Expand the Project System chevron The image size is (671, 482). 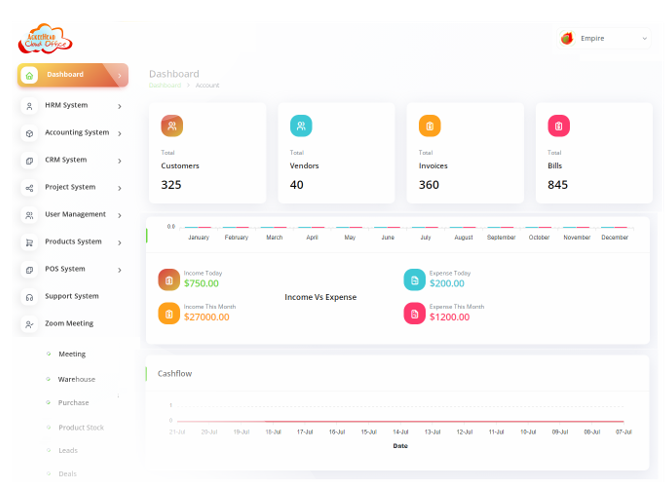point(119,188)
